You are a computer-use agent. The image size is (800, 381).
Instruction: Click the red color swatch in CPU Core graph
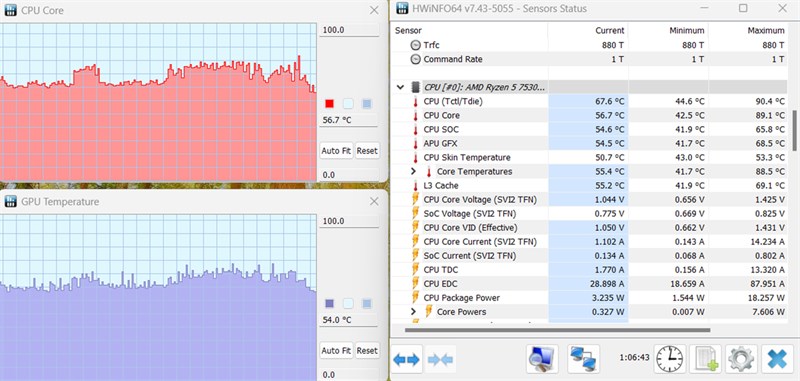coord(330,104)
